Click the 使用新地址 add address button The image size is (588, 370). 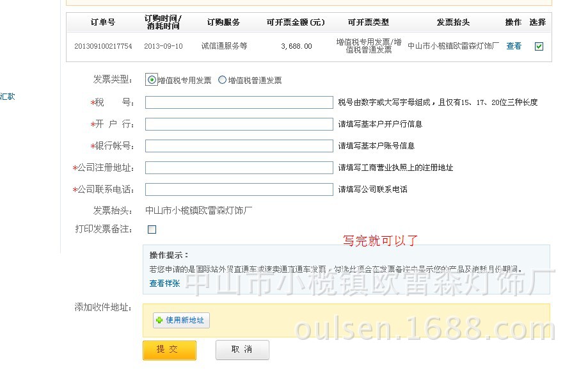pyautogui.click(x=181, y=321)
